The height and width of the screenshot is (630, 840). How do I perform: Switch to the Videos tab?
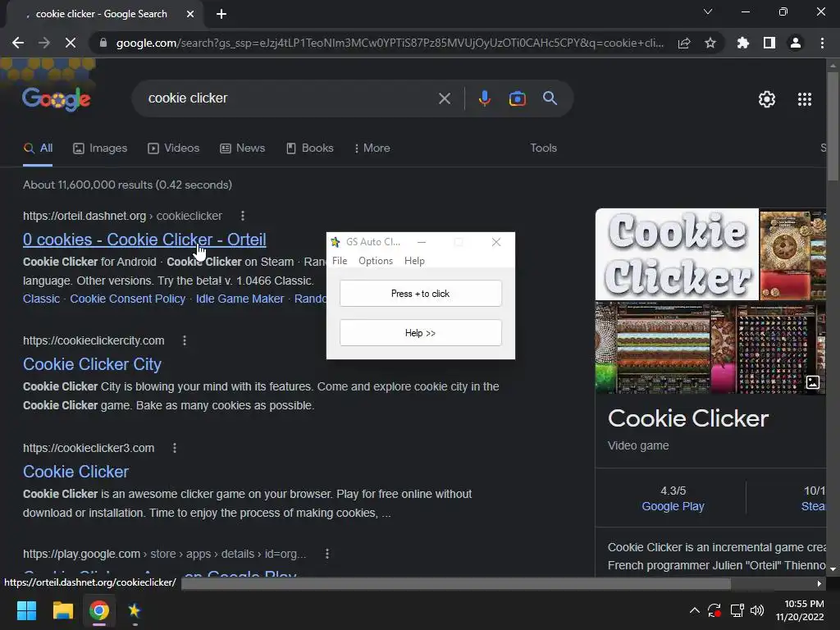click(174, 148)
